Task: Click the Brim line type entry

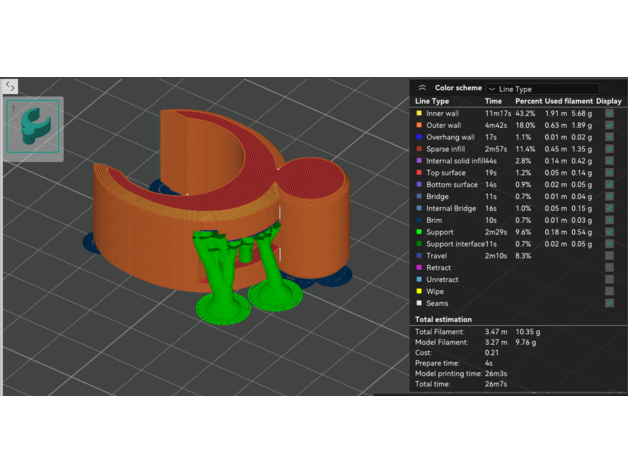Action: [x=435, y=220]
